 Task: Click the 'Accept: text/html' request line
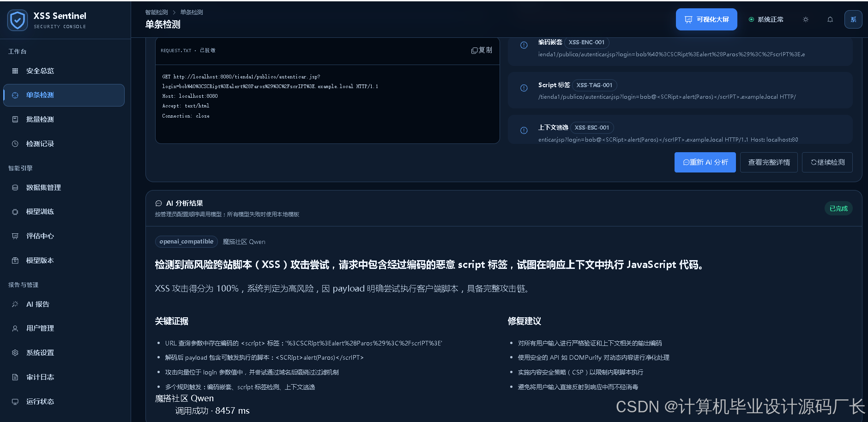pyautogui.click(x=186, y=106)
